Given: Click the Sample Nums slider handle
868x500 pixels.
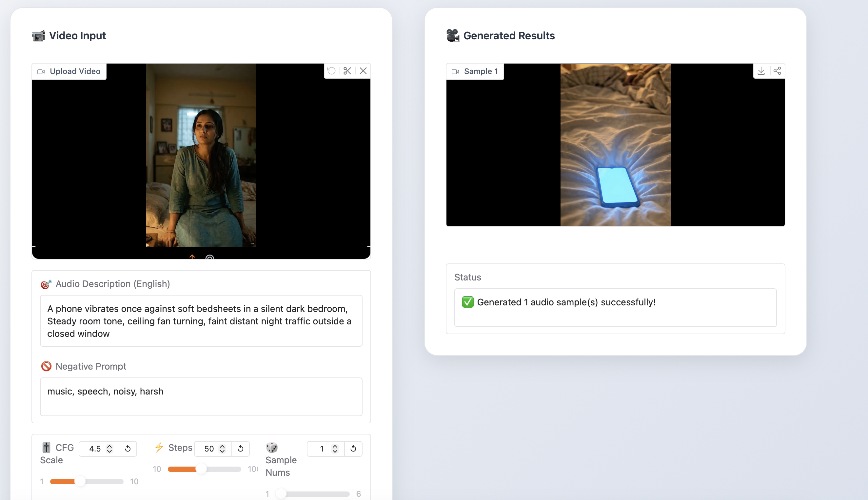Looking at the screenshot, I should 281,494.
